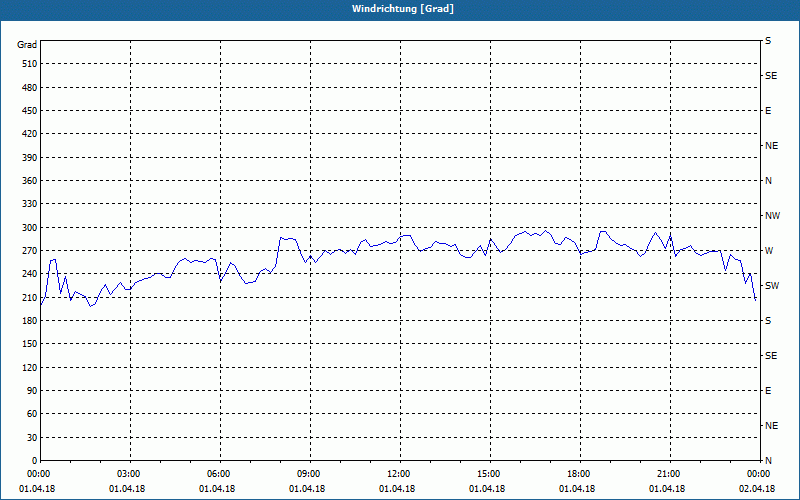Select the Grad unit label on the axis
Viewport: 800px width, 500px height.
pos(27,45)
